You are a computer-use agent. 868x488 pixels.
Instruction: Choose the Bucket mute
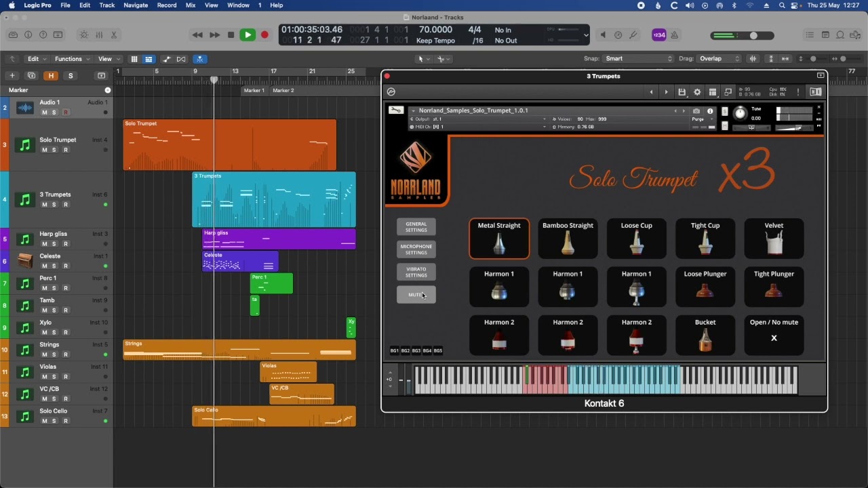(705, 335)
